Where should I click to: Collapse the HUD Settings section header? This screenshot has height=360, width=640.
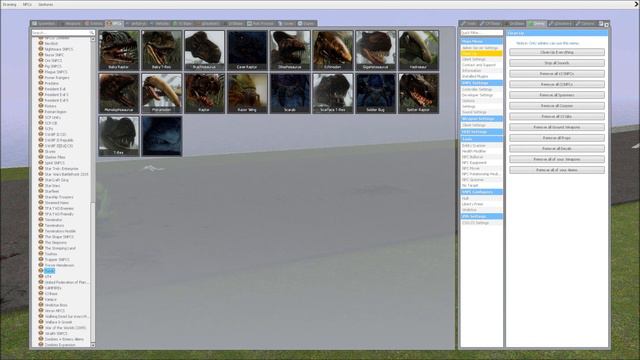pos(481,132)
